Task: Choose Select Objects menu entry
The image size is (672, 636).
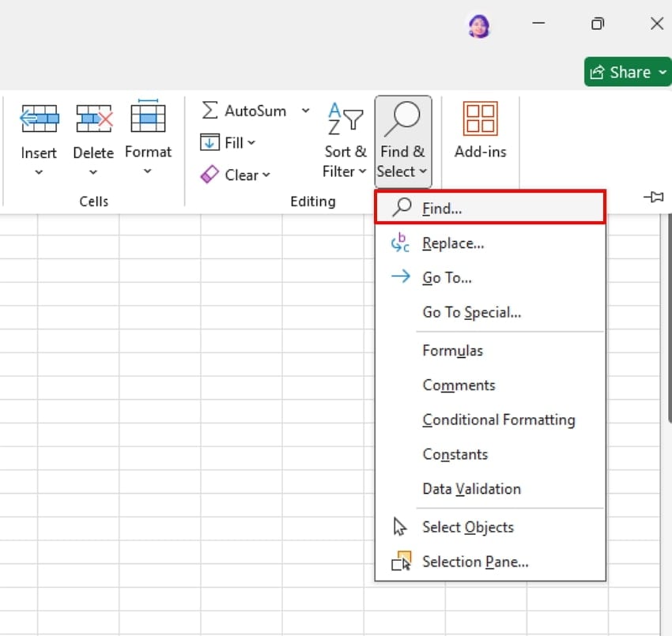Action: [490, 527]
